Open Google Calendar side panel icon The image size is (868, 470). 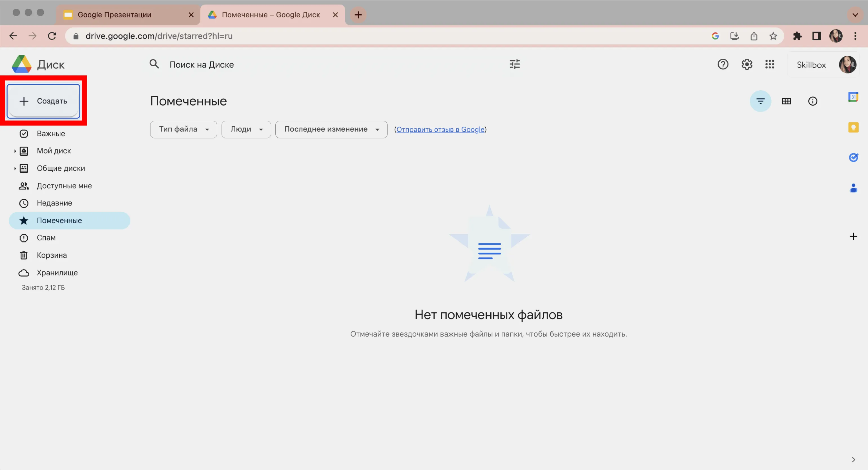coord(853,97)
